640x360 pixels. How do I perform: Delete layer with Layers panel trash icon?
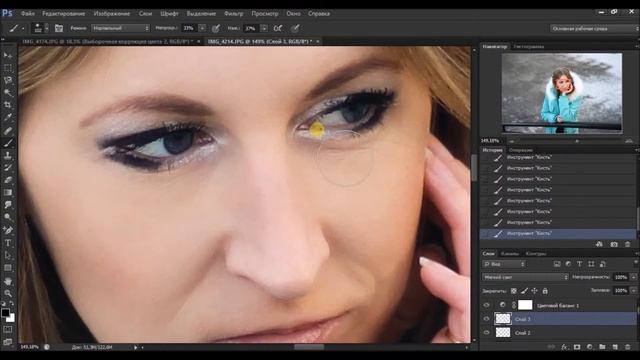coord(628,347)
